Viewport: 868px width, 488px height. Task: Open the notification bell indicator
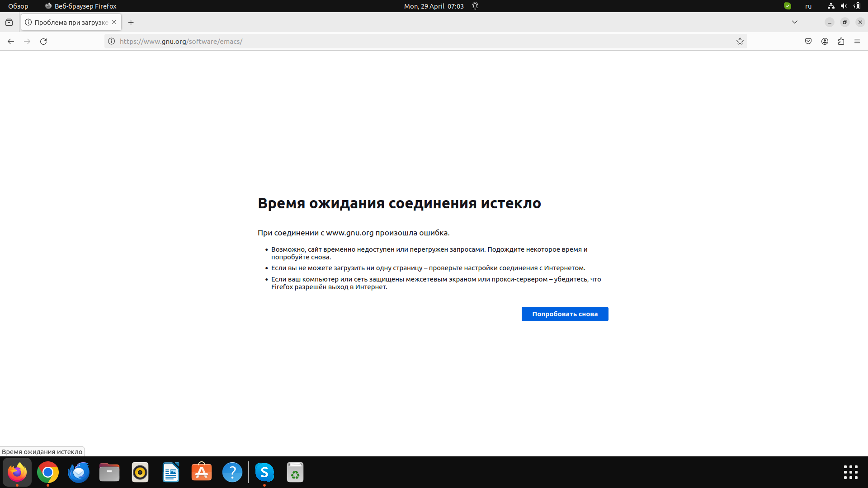coord(475,6)
